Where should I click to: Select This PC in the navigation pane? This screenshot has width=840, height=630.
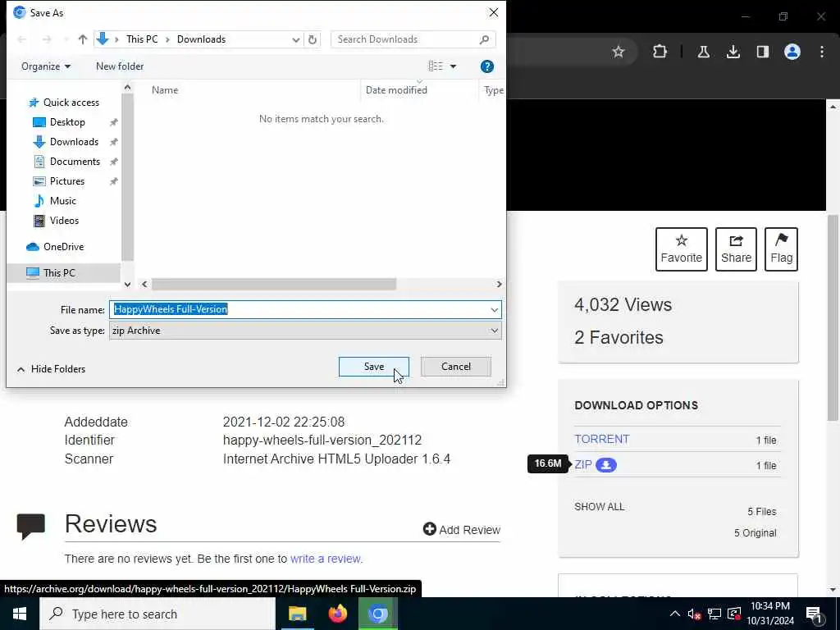pyautogui.click(x=59, y=272)
